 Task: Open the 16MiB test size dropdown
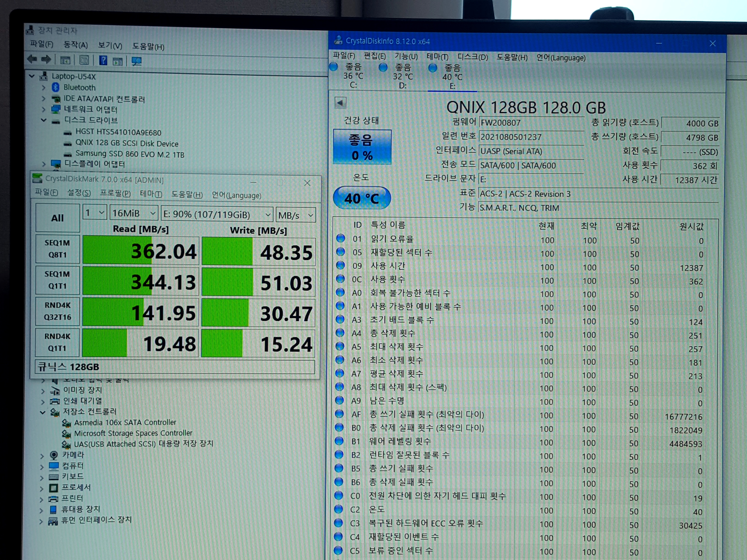134,213
